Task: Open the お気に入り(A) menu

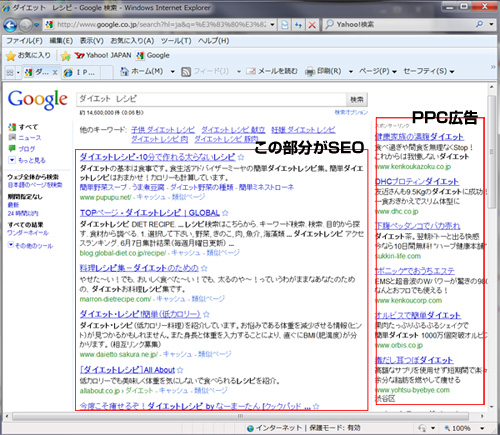Action: click(x=132, y=41)
